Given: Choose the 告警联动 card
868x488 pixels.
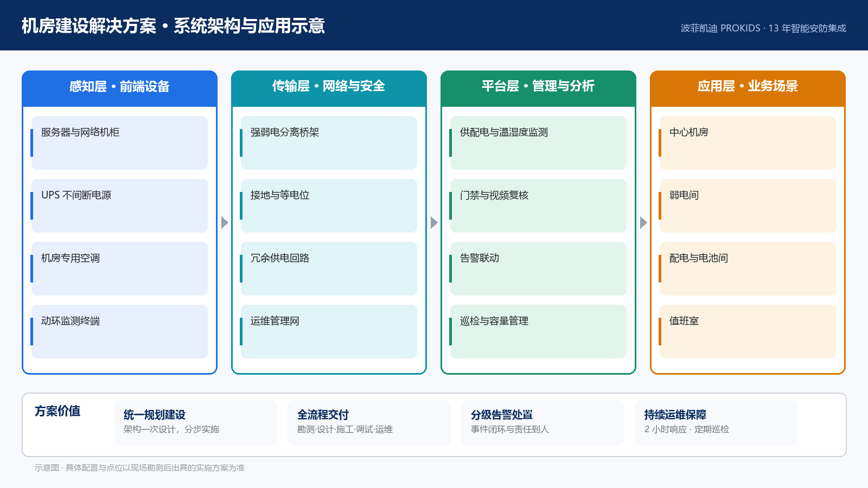Looking at the screenshot, I should click(x=538, y=268).
